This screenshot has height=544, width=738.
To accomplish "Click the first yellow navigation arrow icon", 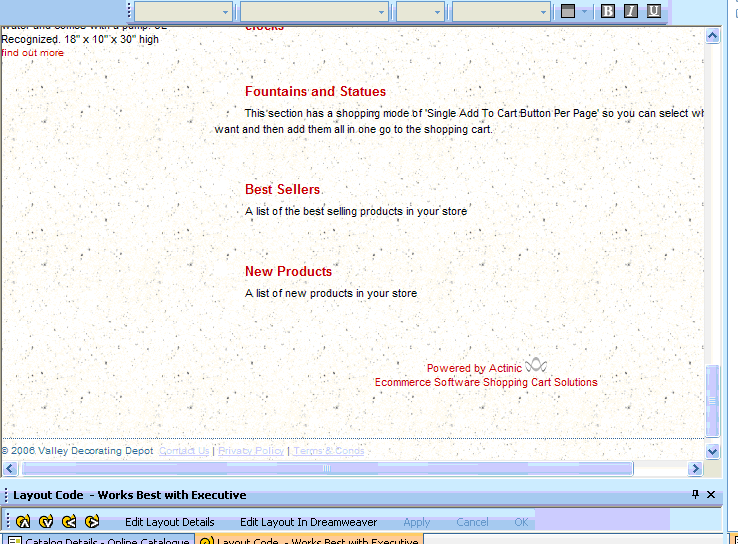I will [23, 521].
